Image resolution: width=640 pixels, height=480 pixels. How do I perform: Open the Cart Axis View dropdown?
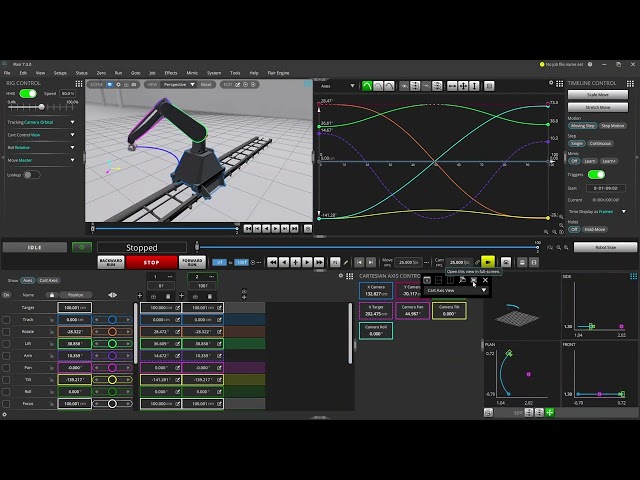[456, 290]
